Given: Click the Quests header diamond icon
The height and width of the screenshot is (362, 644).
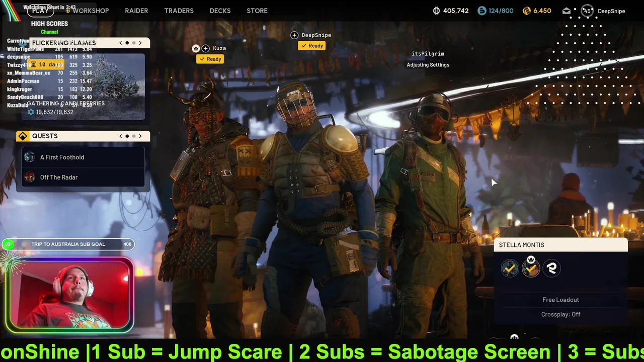Looking at the screenshot, I should (22, 136).
